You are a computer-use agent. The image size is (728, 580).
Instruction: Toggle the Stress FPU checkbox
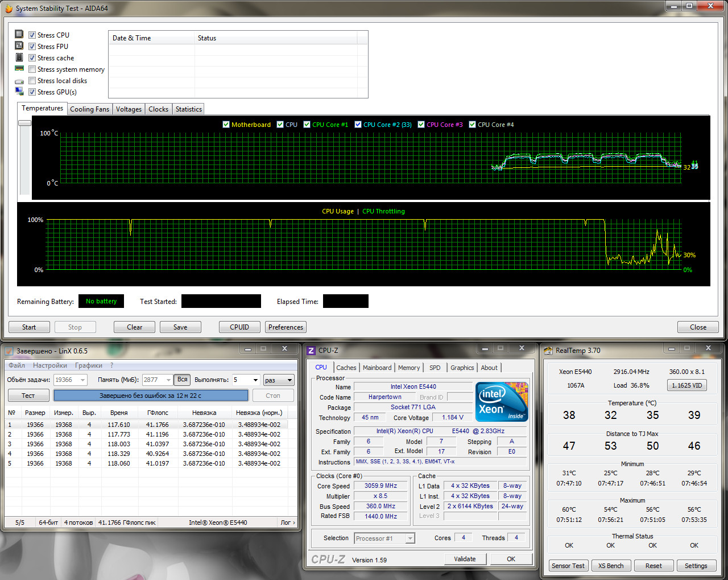point(32,47)
